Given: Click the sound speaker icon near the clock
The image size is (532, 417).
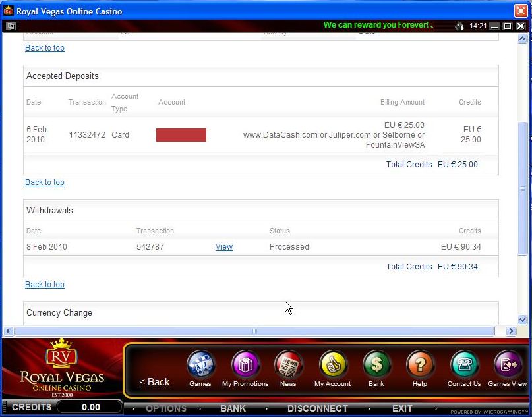Looking at the screenshot, I should tap(459, 26).
